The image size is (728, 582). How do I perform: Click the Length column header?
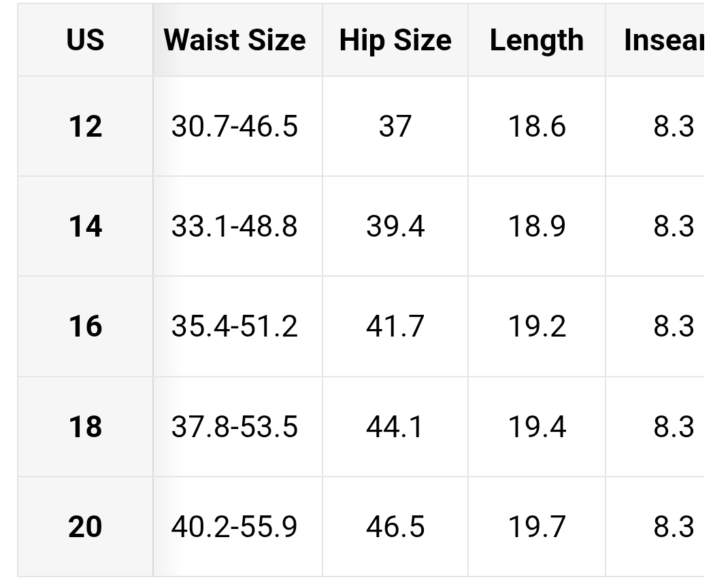click(536, 40)
